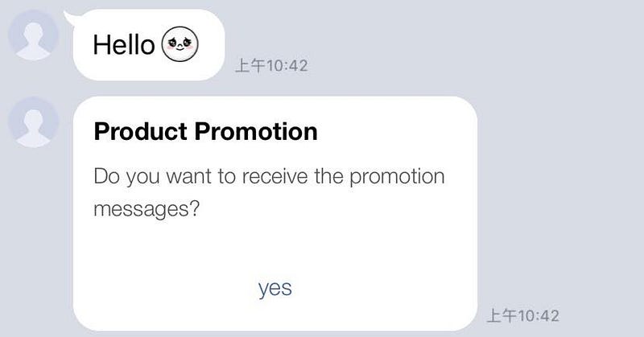The image size is (644, 337).
Task: Click the timestamp next to the Hello bubble
Action: 270,66
